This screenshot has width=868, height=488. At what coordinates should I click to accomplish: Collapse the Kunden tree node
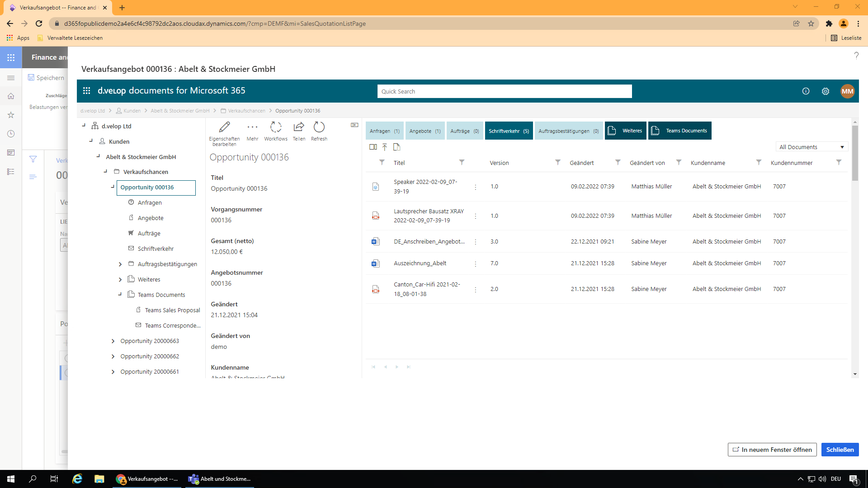(91, 141)
